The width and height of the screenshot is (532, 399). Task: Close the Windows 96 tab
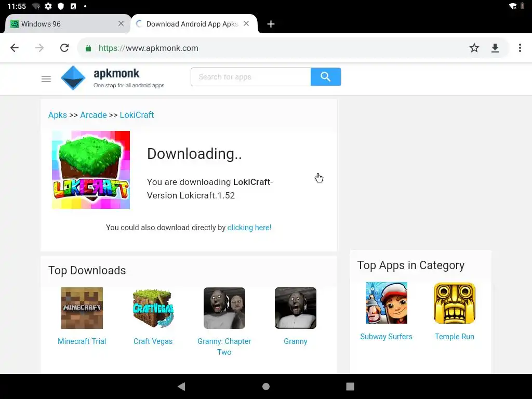[121, 23]
